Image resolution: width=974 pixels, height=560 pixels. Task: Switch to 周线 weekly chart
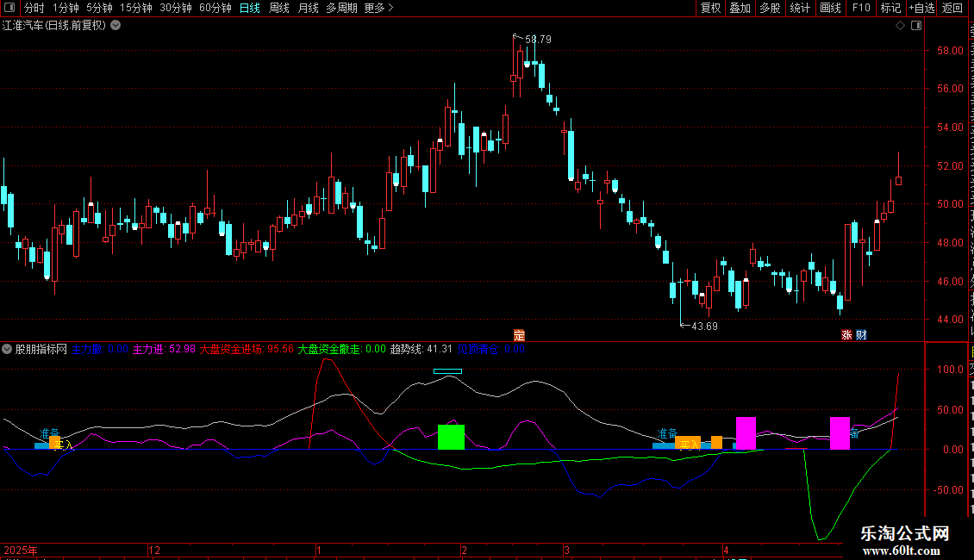[279, 8]
